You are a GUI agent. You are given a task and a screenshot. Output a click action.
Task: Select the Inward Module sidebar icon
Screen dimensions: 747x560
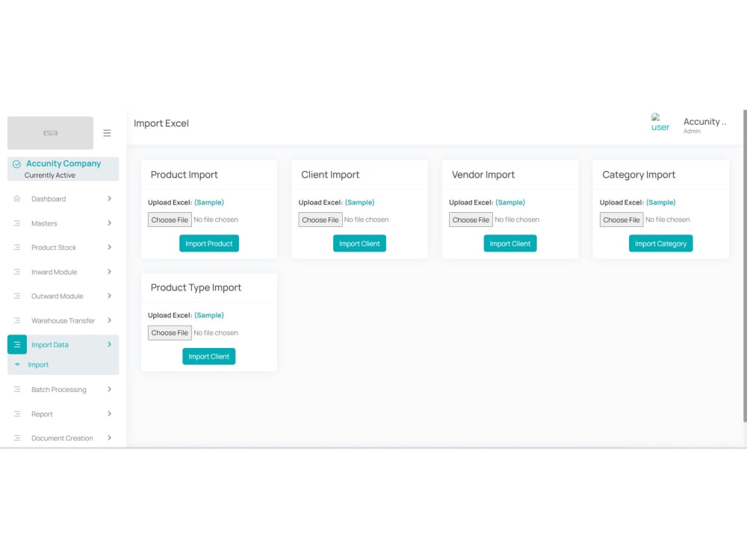[x=16, y=272]
